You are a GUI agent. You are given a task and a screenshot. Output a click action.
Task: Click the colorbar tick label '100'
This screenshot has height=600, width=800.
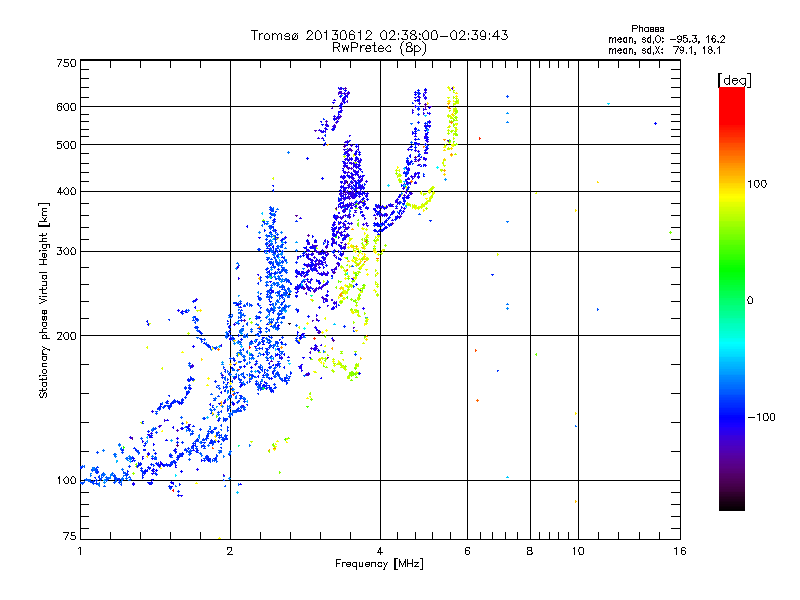click(x=757, y=184)
